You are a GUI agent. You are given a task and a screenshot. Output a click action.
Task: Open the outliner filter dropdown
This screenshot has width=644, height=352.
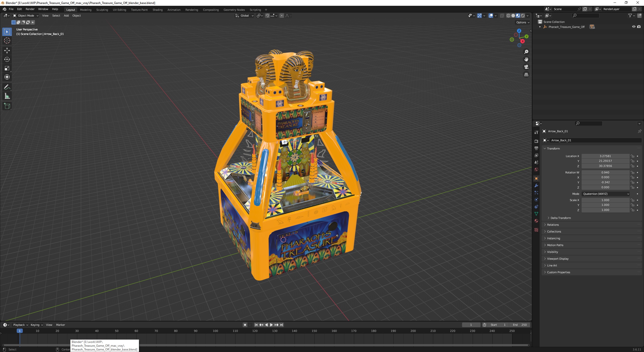click(x=632, y=16)
